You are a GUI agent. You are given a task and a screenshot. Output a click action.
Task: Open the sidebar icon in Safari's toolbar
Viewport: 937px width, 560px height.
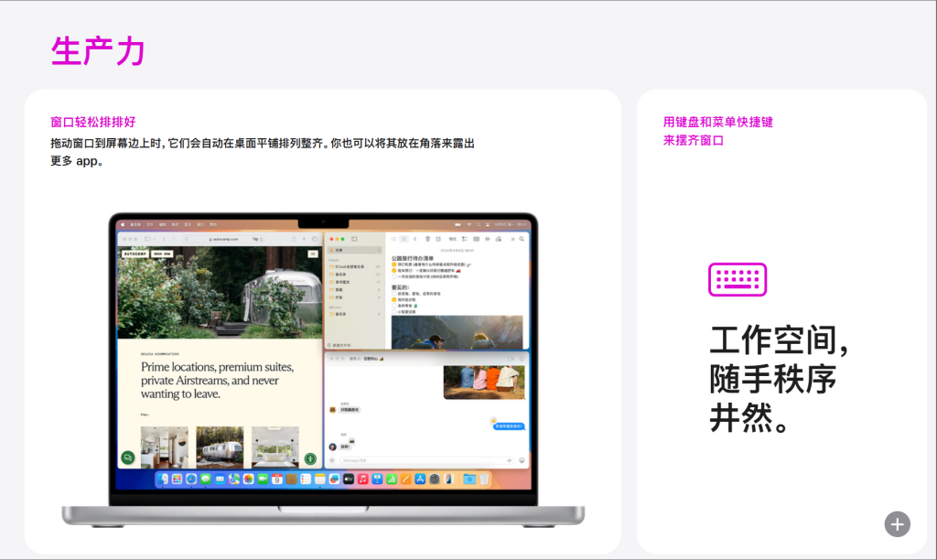(147, 240)
